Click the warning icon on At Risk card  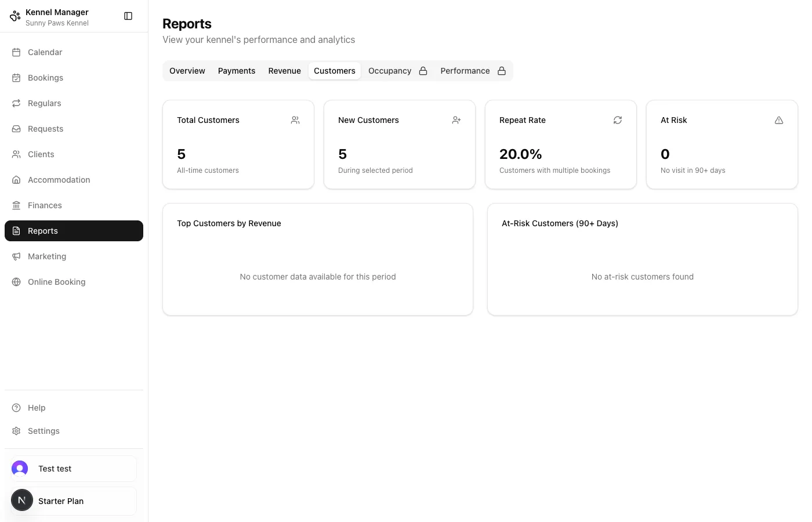779,120
